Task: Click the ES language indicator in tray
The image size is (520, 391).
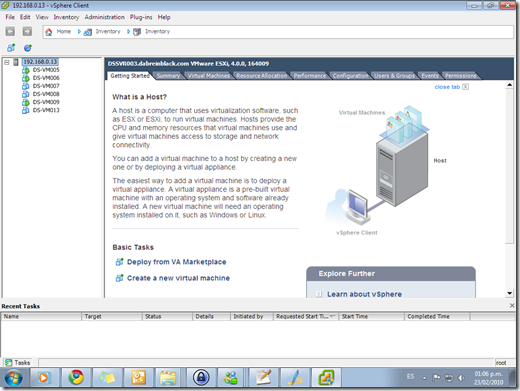Action: [411, 377]
